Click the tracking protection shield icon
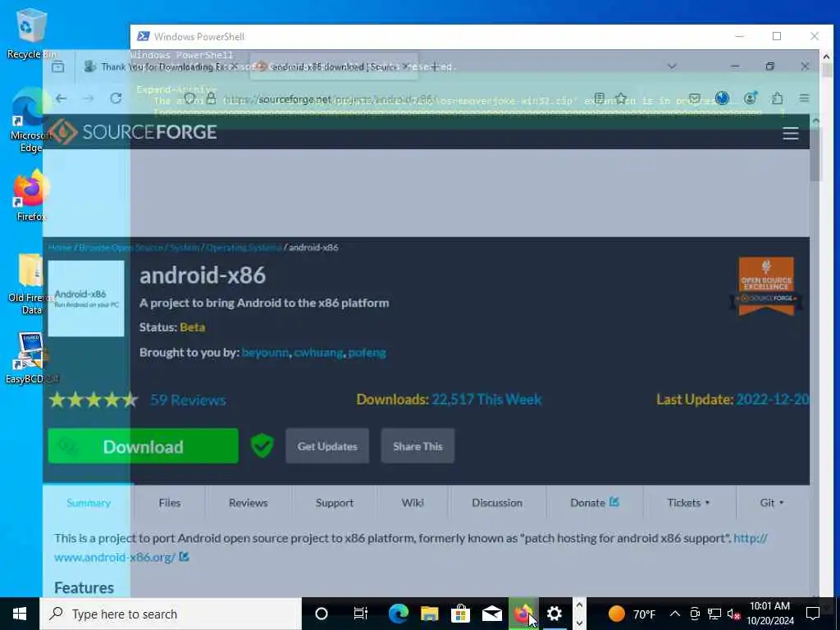840x630 pixels. click(x=189, y=98)
